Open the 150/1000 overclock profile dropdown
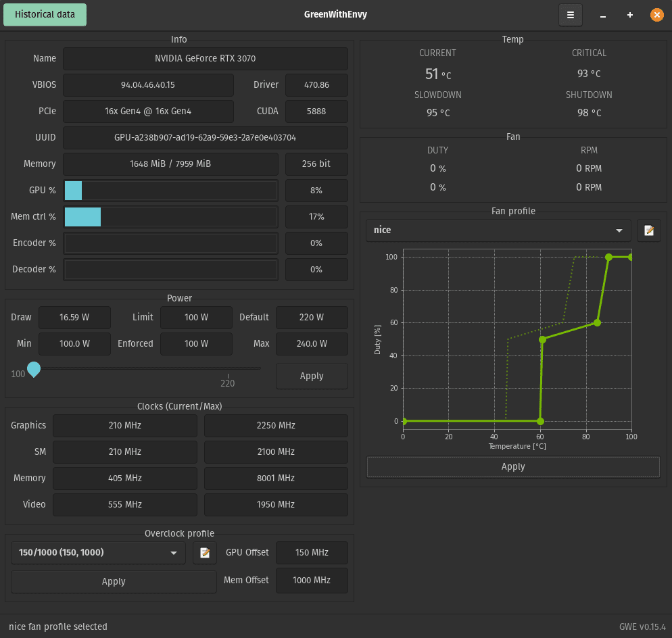Image resolution: width=672 pixels, height=638 pixels. [98, 553]
